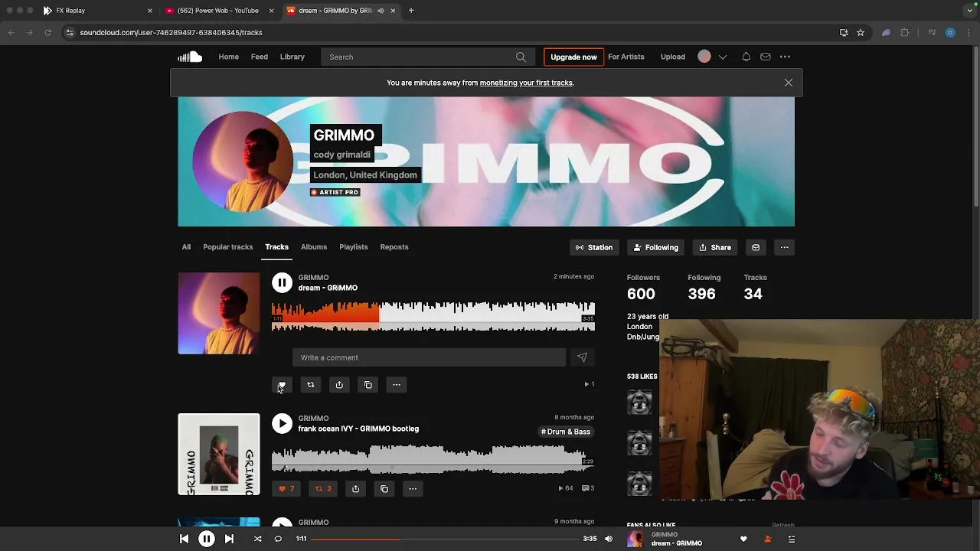Click Upload in header
The image size is (980, 551).
[673, 57]
